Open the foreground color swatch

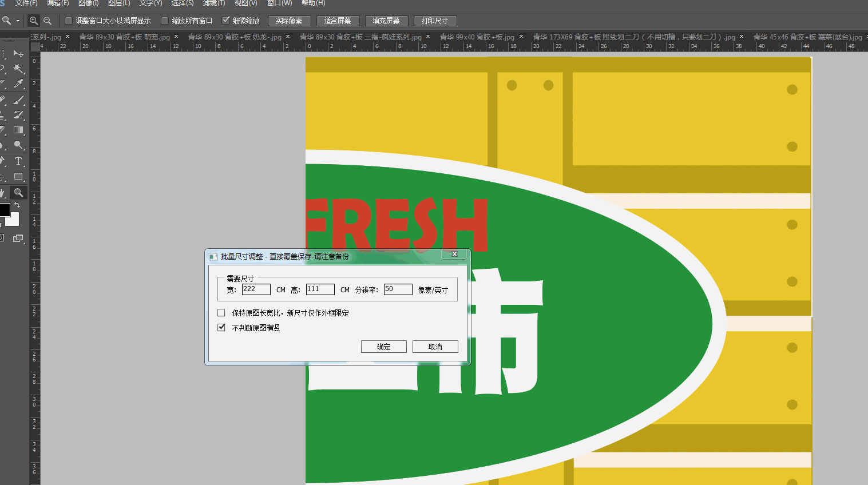(x=4, y=209)
